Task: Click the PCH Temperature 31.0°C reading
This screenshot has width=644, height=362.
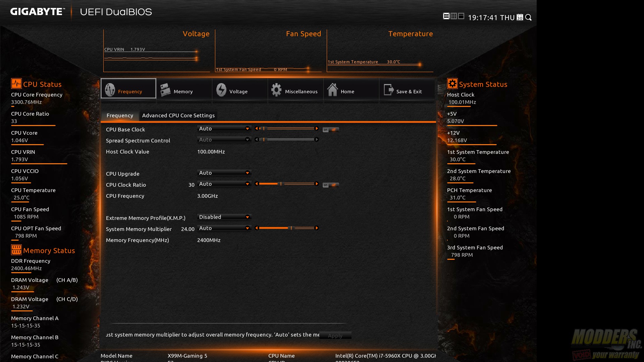Action: pyautogui.click(x=458, y=197)
